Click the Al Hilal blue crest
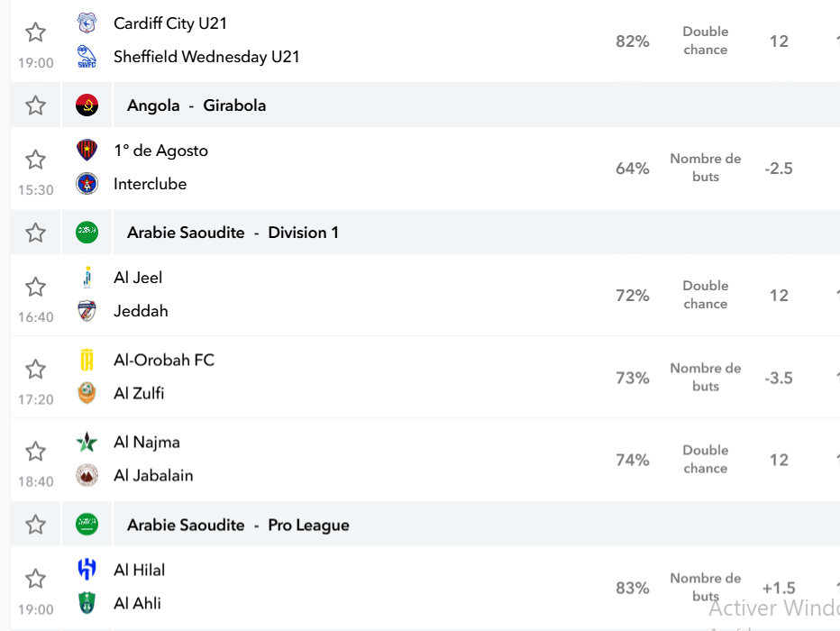840x631 pixels. (x=87, y=569)
